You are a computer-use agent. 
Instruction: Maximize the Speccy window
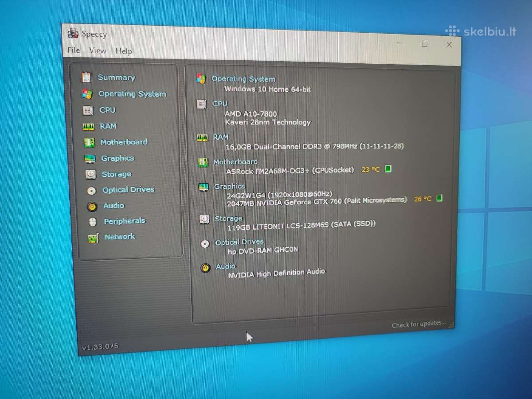(x=424, y=43)
